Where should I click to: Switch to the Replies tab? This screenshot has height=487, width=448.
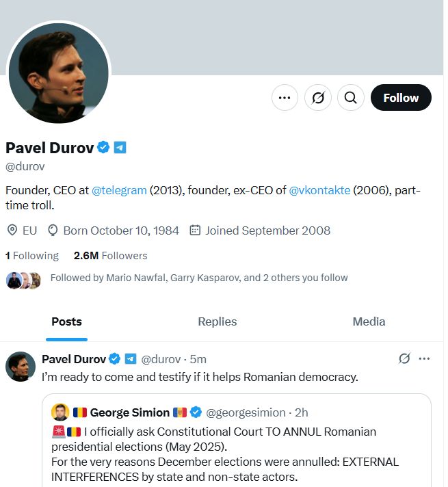pyautogui.click(x=218, y=321)
